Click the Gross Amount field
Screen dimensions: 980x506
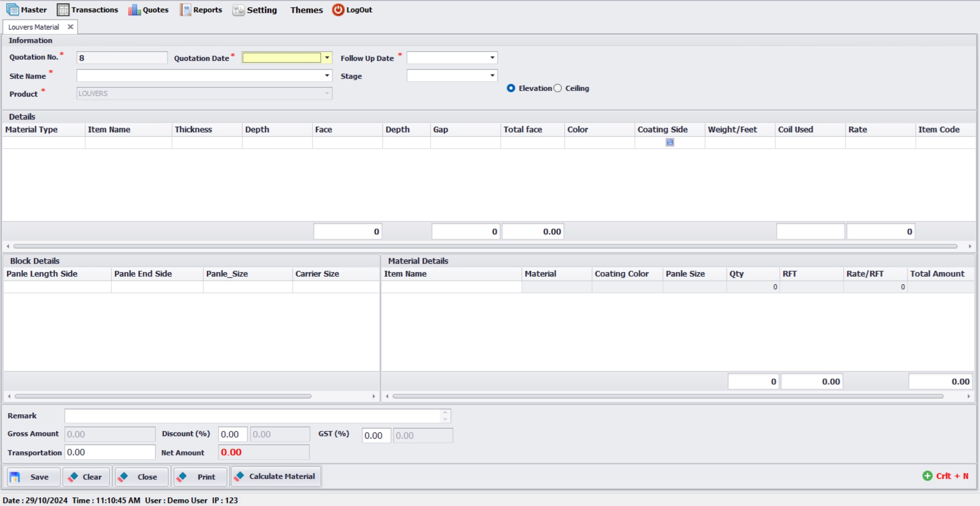pos(110,435)
